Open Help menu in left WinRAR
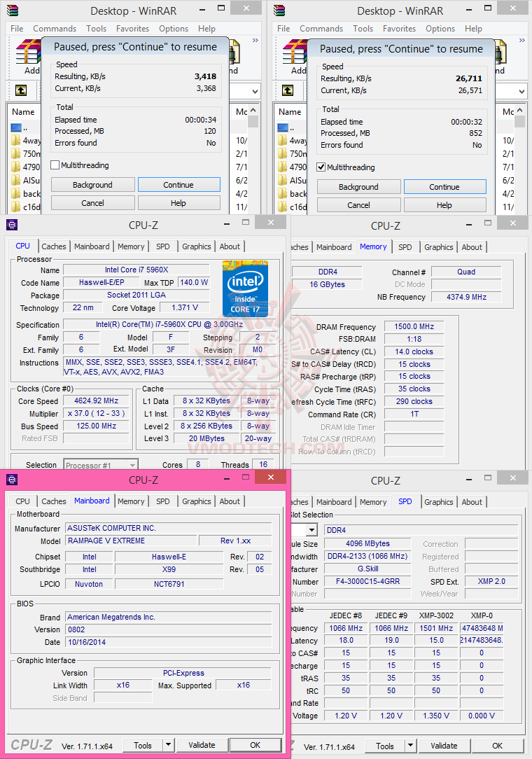The height and width of the screenshot is (759, 532). (x=206, y=29)
